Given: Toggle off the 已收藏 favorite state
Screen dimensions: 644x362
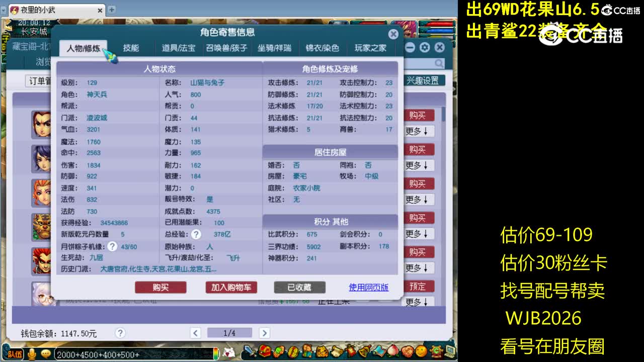Looking at the screenshot, I should point(299,287).
